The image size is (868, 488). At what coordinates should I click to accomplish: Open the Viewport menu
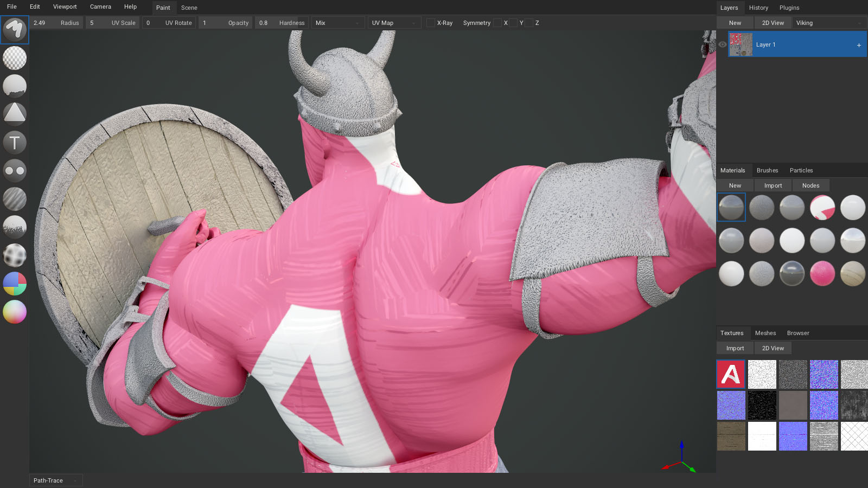click(x=65, y=7)
